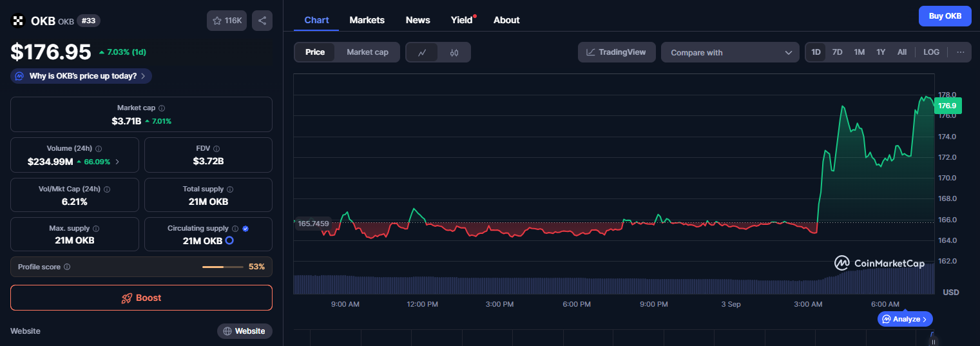This screenshot has width=980, height=346.
Task: Expand Why is OKB's price up today
Action: [81, 76]
